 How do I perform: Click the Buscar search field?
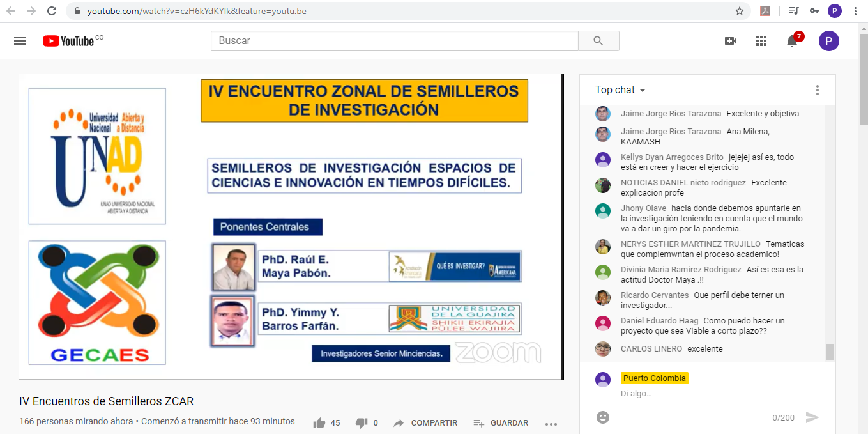(x=395, y=41)
